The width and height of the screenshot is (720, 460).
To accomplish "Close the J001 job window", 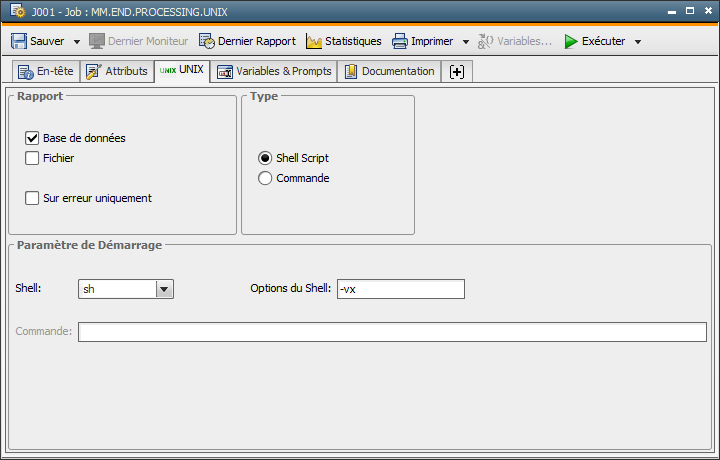I will [708, 11].
